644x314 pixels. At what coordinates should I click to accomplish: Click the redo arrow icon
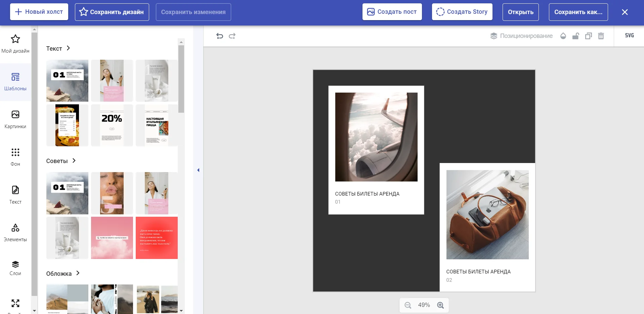click(x=232, y=36)
